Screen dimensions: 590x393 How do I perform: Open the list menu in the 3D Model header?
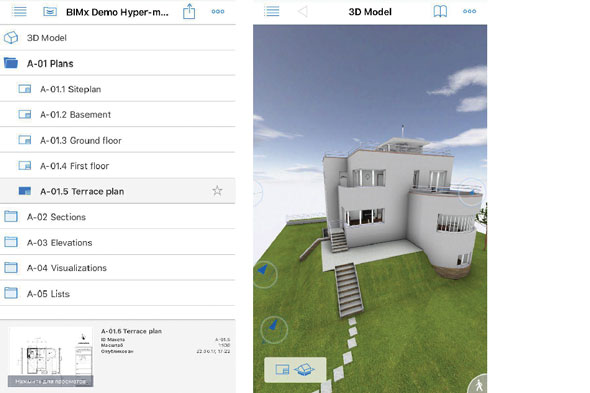click(272, 11)
